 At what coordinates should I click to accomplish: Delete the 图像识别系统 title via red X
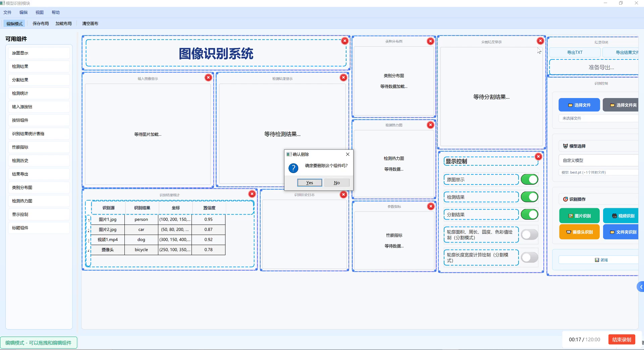tap(345, 41)
